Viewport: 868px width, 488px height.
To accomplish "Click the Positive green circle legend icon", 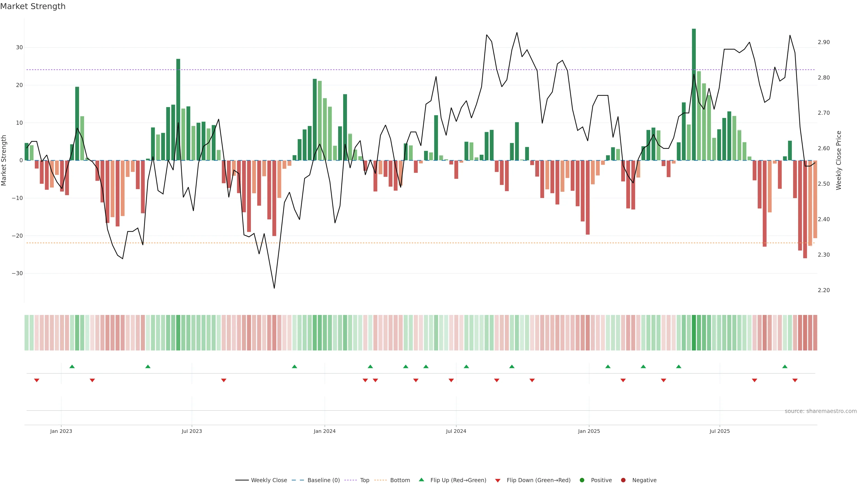I will [582, 480].
